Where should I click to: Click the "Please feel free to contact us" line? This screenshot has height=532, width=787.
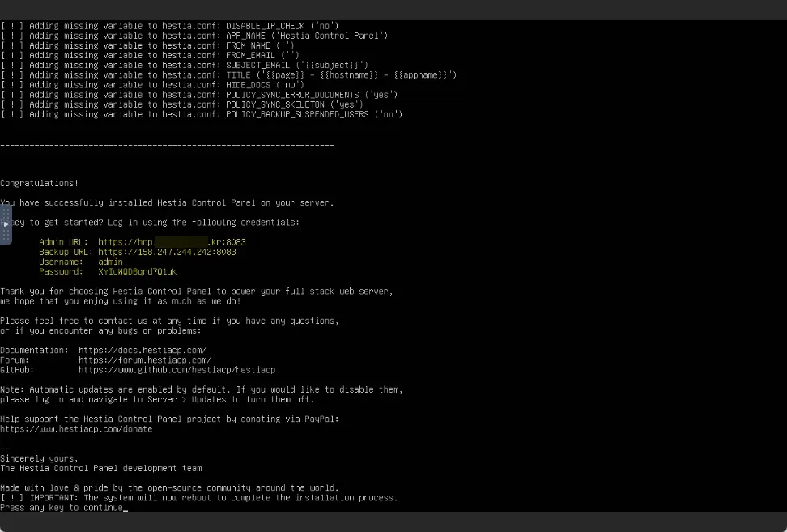(x=170, y=321)
